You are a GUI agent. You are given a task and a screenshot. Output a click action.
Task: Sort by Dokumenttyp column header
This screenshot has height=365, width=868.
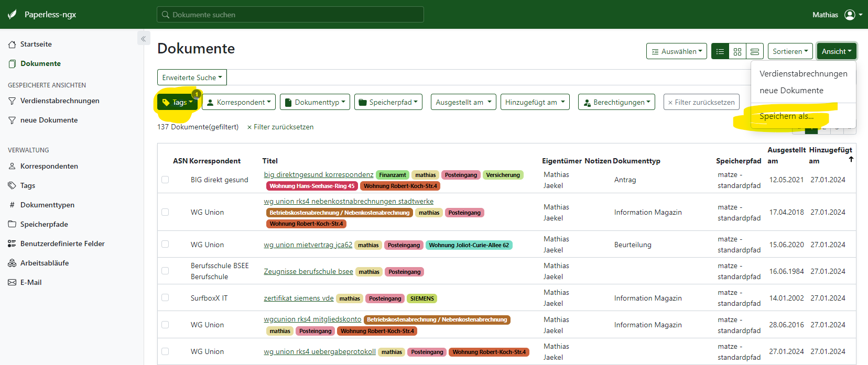[636, 161]
